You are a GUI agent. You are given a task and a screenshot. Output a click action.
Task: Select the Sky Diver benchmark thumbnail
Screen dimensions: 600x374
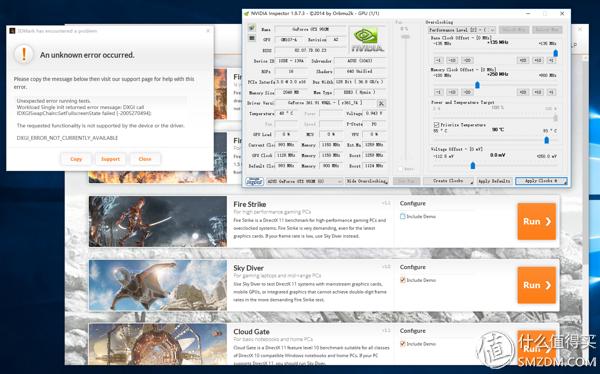click(158, 285)
